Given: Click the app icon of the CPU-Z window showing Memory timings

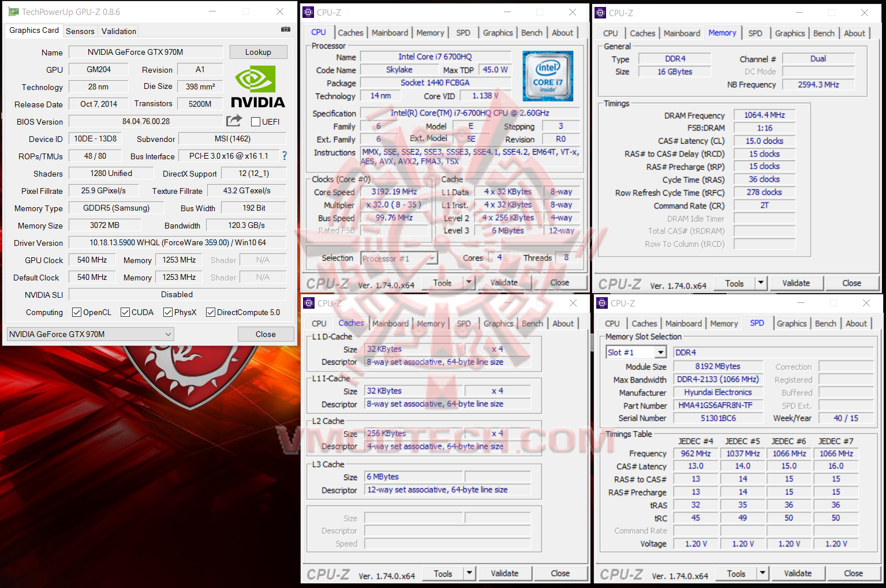Looking at the screenshot, I should point(601,13).
